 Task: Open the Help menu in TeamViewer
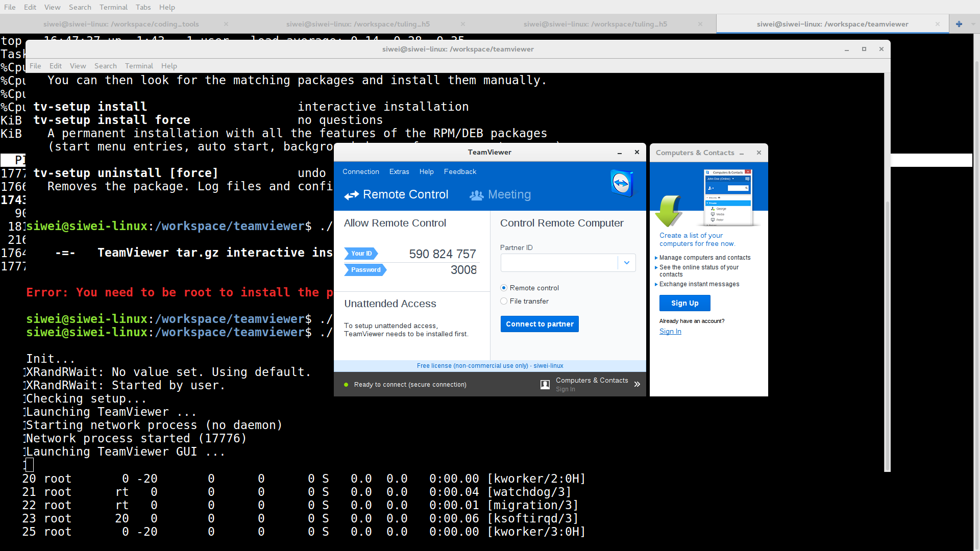[427, 172]
